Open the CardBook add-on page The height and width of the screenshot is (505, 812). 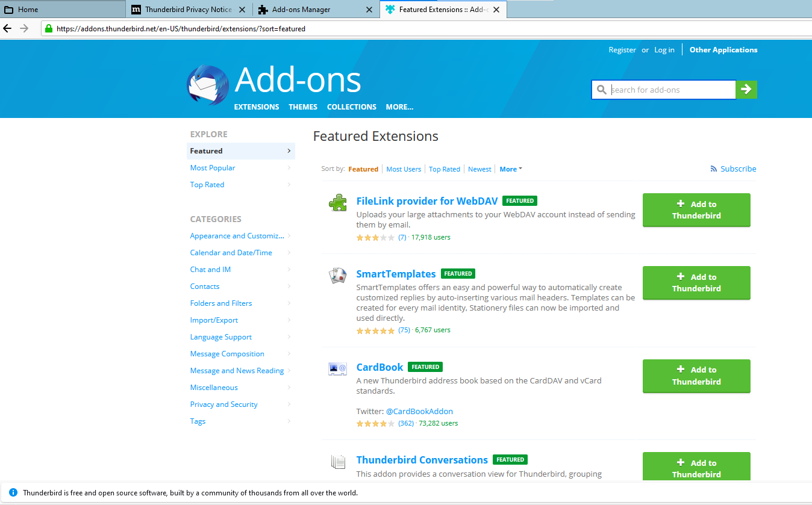pyautogui.click(x=379, y=367)
